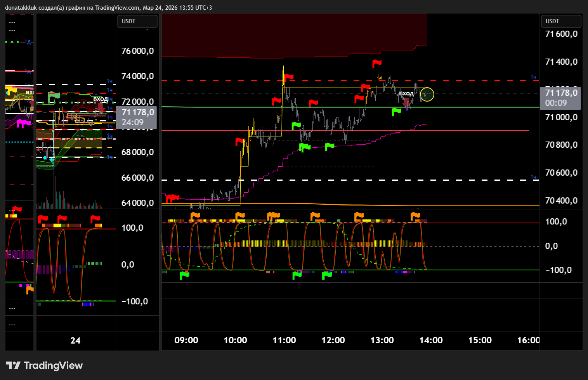The width and height of the screenshot is (588, 380).
Task: Click the '24' date label on time axis
Action: click(x=75, y=340)
